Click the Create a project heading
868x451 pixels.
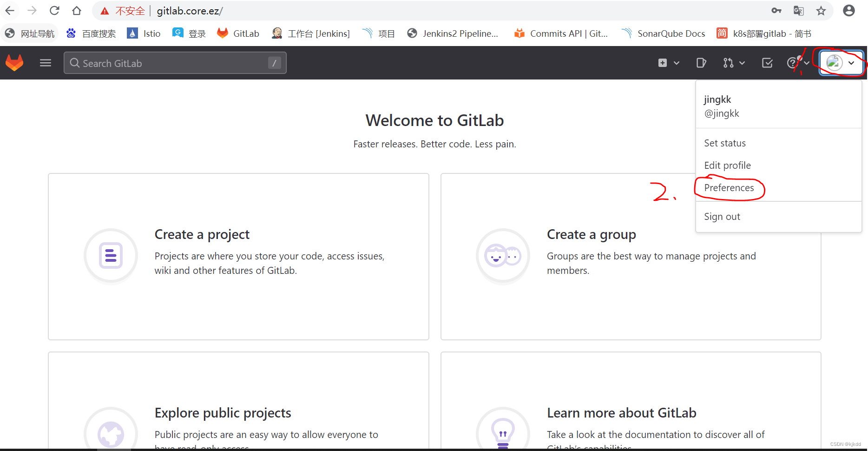tap(202, 234)
